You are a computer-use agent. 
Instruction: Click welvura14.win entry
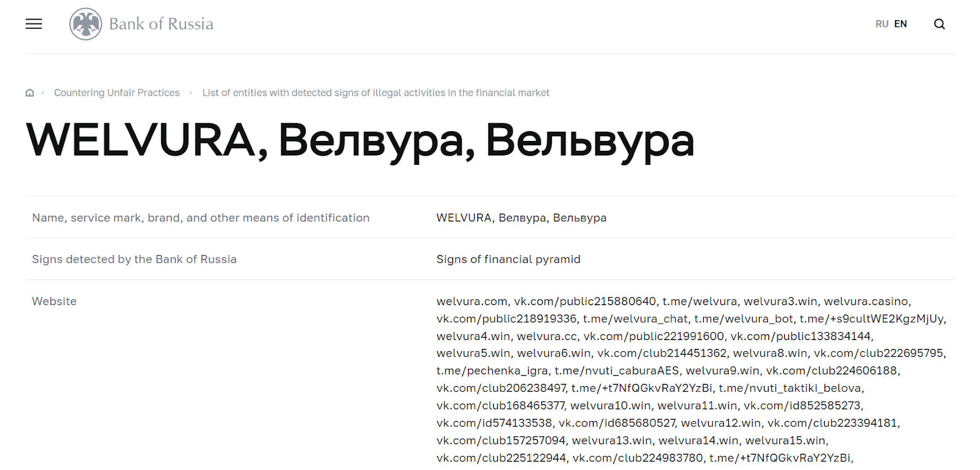[x=699, y=440]
